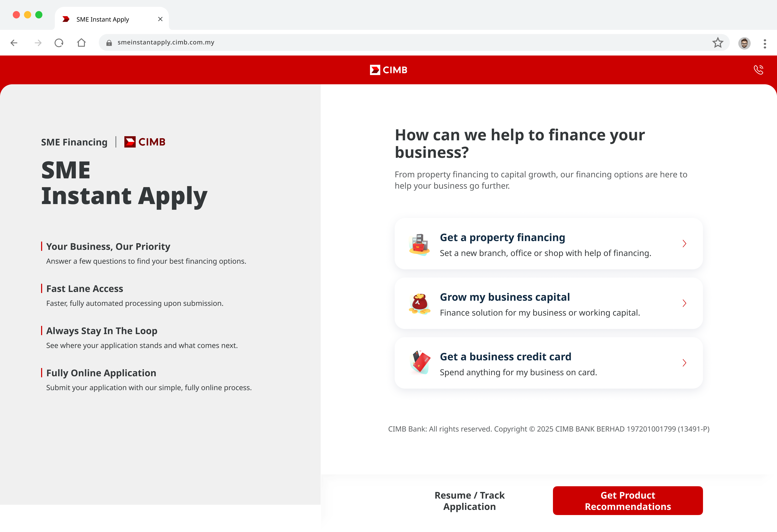Click the 'Fully Online Application' heading
This screenshot has height=532, width=777.
pyautogui.click(x=101, y=373)
